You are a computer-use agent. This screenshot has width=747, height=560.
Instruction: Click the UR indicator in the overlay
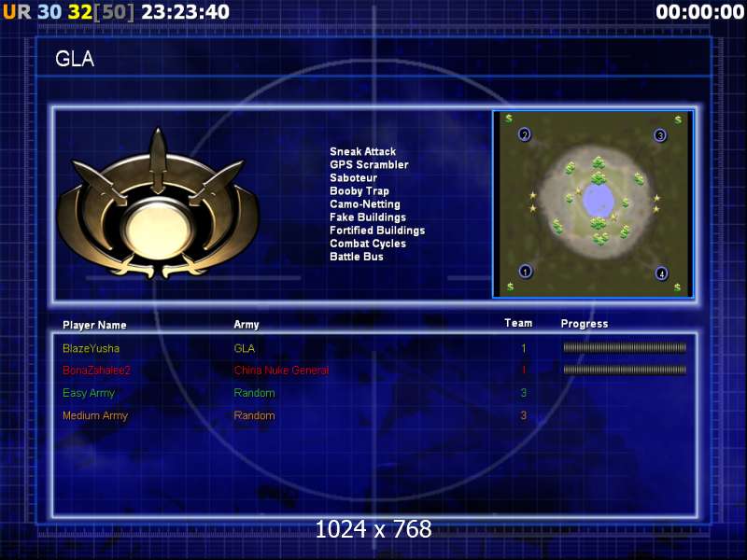pyautogui.click(x=17, y=12)
